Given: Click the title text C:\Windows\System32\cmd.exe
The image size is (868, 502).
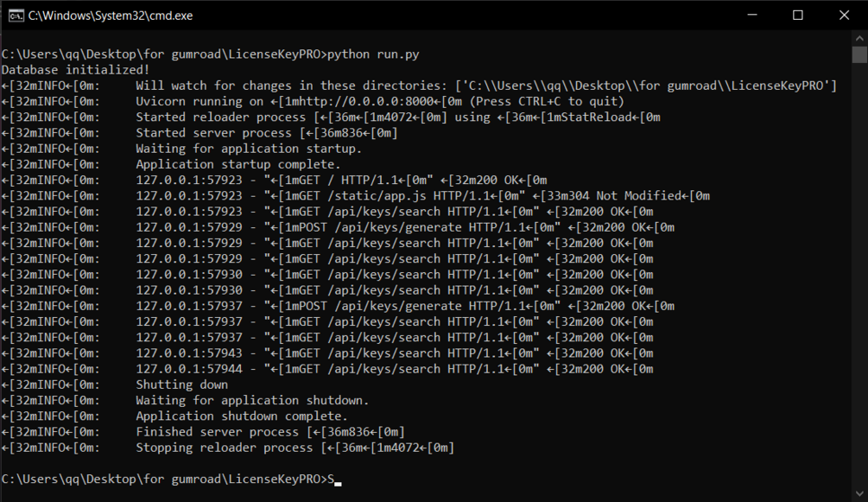Looking at the screenshot, I should (111, 16).
